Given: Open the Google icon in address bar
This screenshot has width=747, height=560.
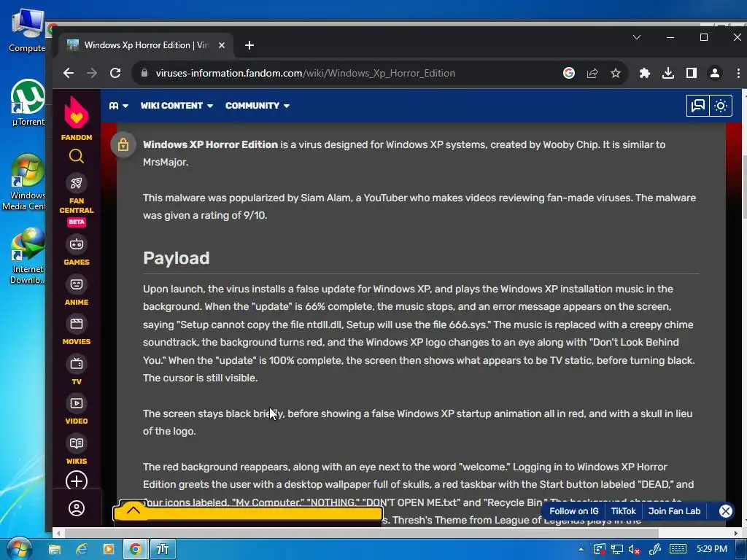Looking at the screenshot, I should 569,73.
